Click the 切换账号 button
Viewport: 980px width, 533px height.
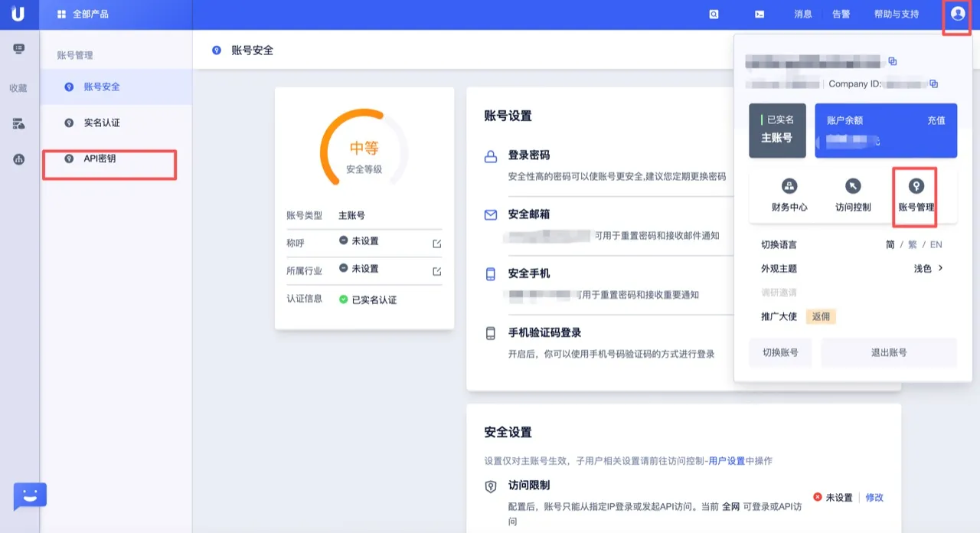pos(780,353)
